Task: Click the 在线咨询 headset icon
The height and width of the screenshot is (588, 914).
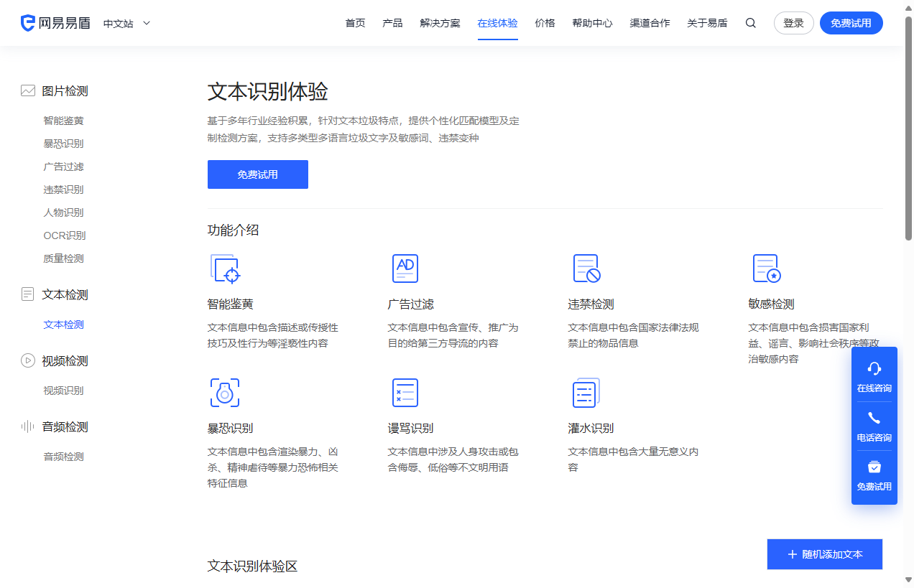Action: (874, 369)
